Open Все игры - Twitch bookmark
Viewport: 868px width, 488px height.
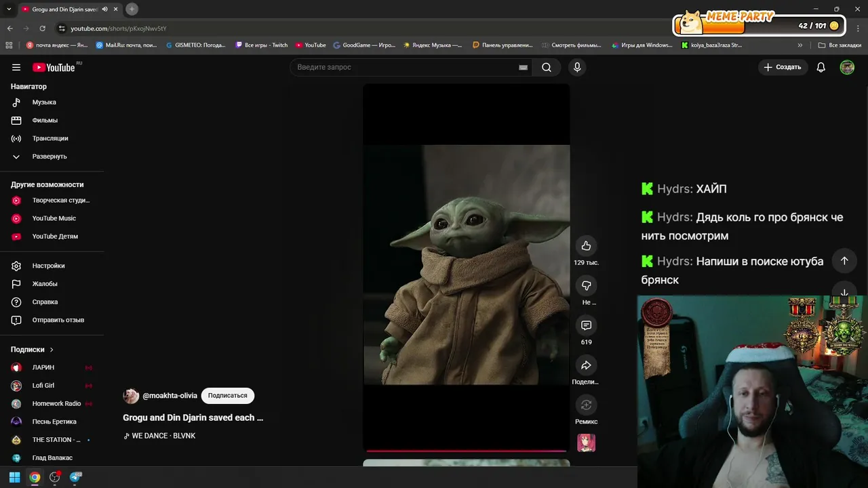coord(262,45)
